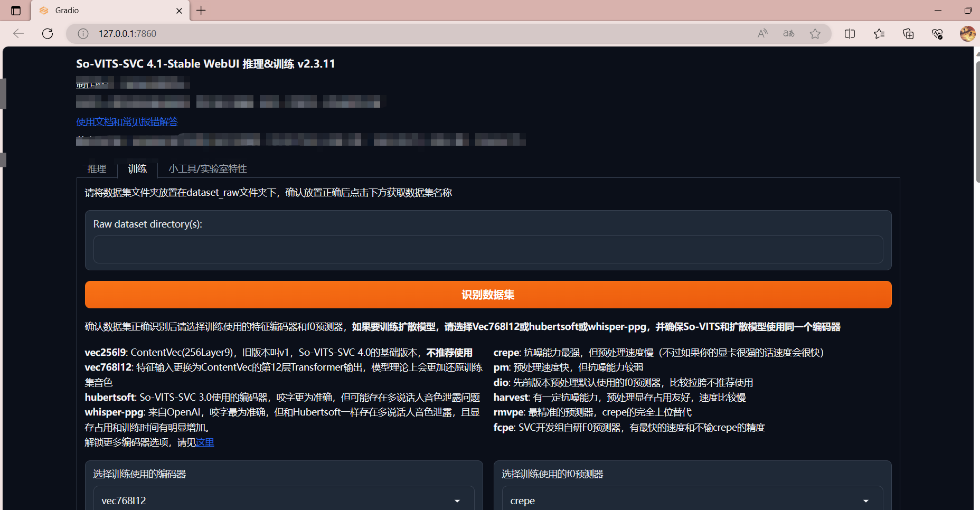Click the Raw dataset directory(s) text field

(x=488, y=249)
